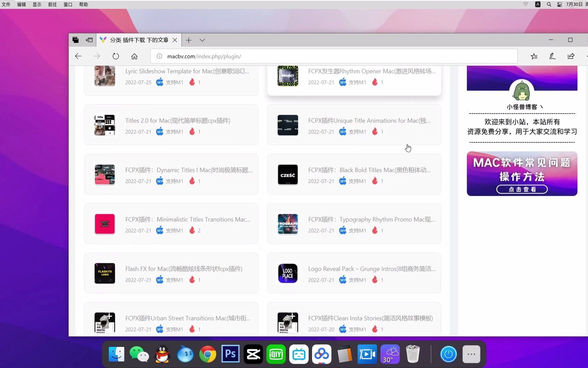The width and height of the screenshot is (588, 368).
Task: Open the weather 30° app in dock
Action: pyautogui.click(x=390, y=354)
